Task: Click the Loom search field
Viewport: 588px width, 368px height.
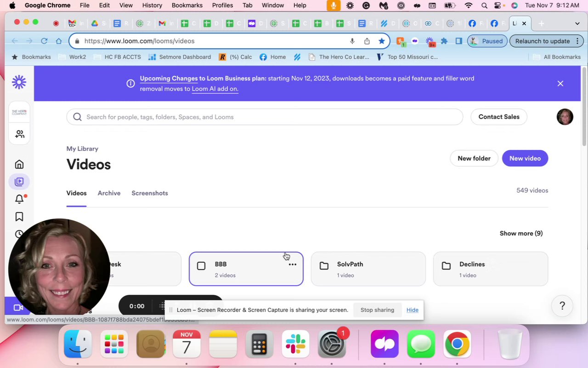Action: tap(265, 117)
